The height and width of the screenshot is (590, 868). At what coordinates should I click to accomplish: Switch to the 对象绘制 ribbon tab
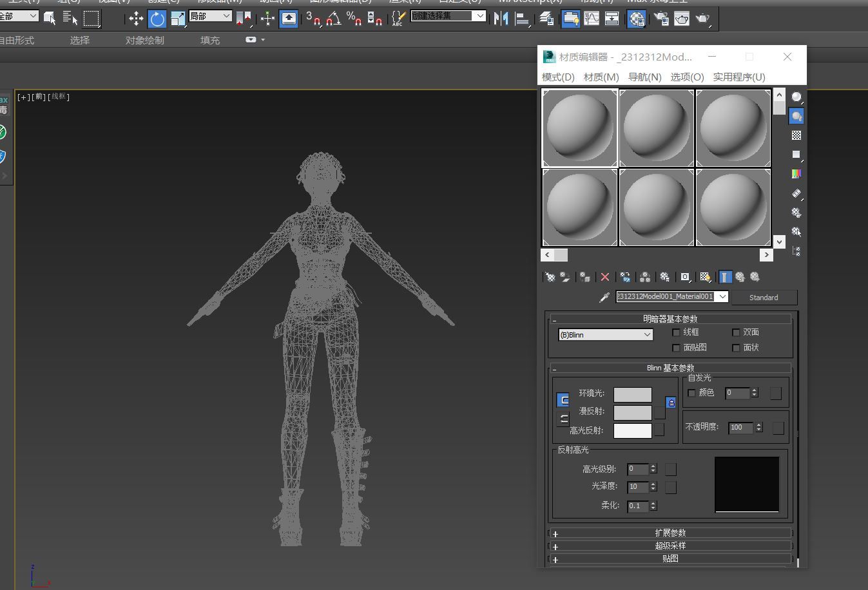pos(145,41)
